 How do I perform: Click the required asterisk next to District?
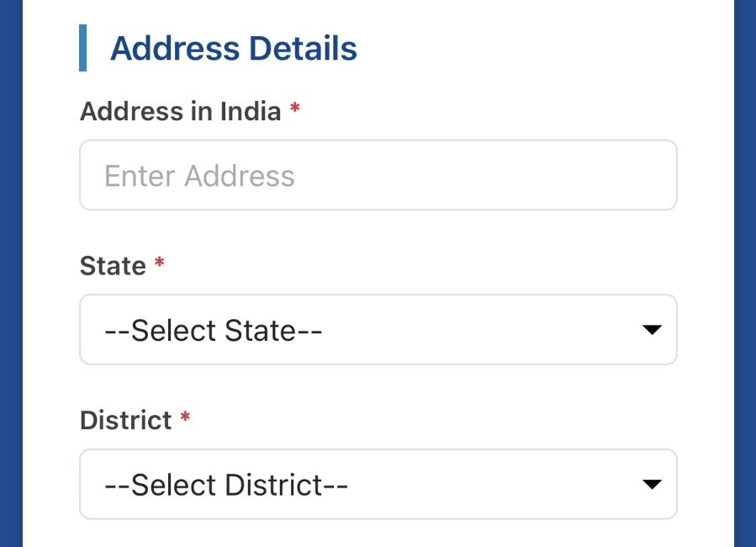(x=185, y=418)
